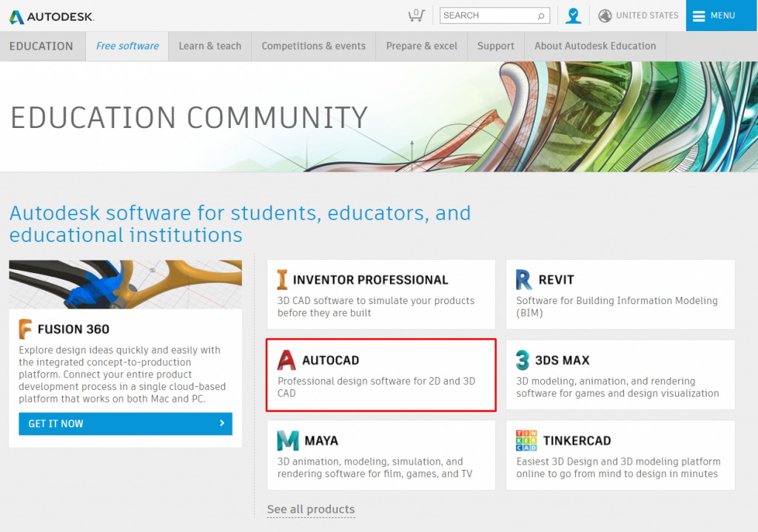Image resolution: width=758 pixels, height=532 pixels.
Task: Click the Fusion 360 preview image
Action: click(x=125, y=285)
